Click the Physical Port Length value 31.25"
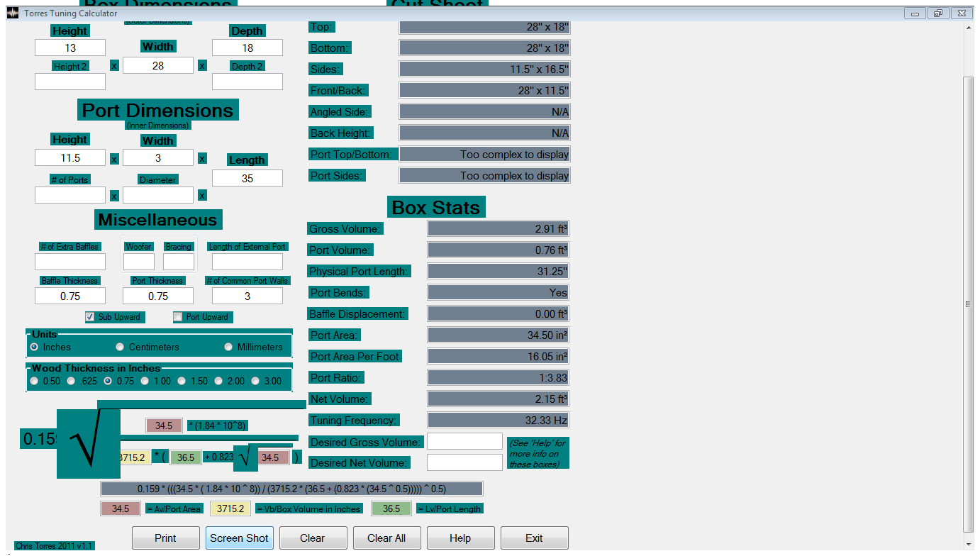The width and height of the screenshot is (980, 556). tap(499, 271)
